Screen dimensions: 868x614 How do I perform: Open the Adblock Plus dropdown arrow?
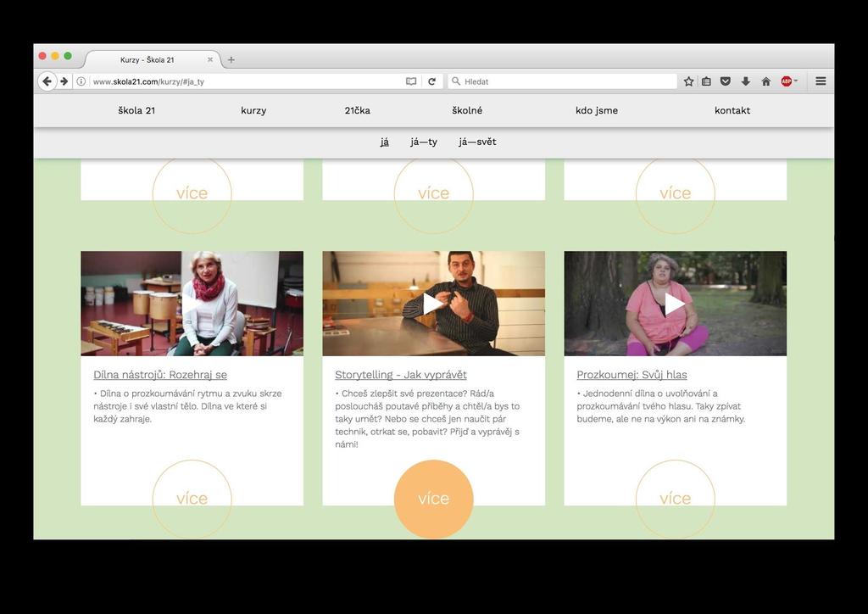coord(795,81)
